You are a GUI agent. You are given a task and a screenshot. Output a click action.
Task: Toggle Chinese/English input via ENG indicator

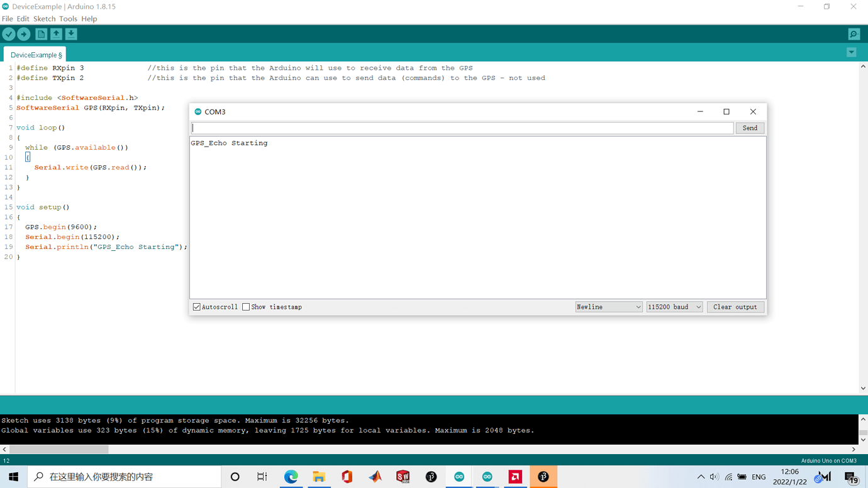click(759, 477)
